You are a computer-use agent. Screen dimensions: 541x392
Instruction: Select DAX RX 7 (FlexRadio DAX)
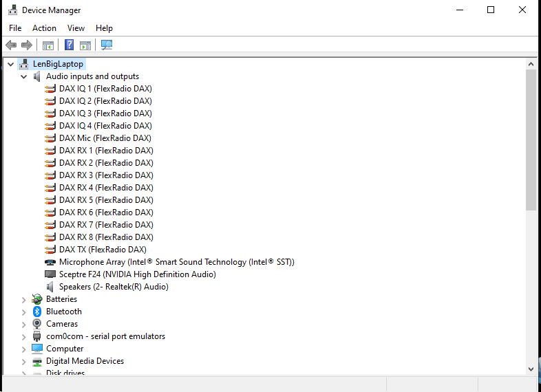tap(106, 225)
